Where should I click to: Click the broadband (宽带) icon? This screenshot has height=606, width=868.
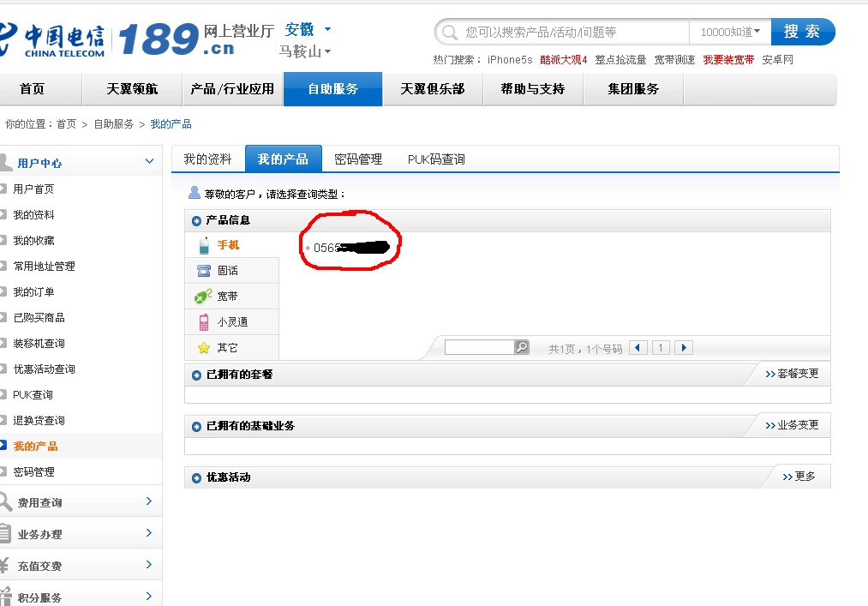[204, 297]
